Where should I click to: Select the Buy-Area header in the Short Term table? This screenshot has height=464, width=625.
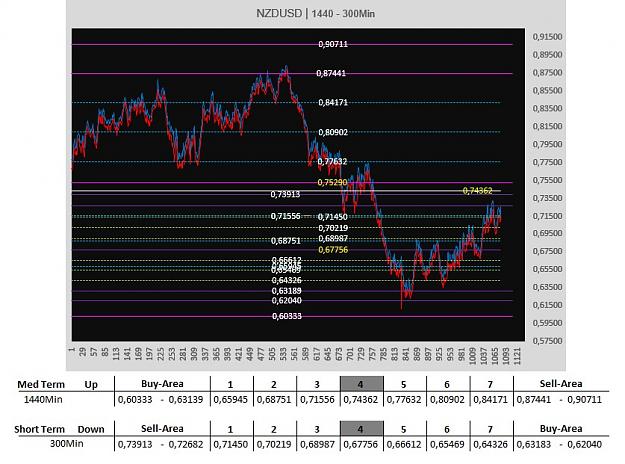(x=561, y=429)
